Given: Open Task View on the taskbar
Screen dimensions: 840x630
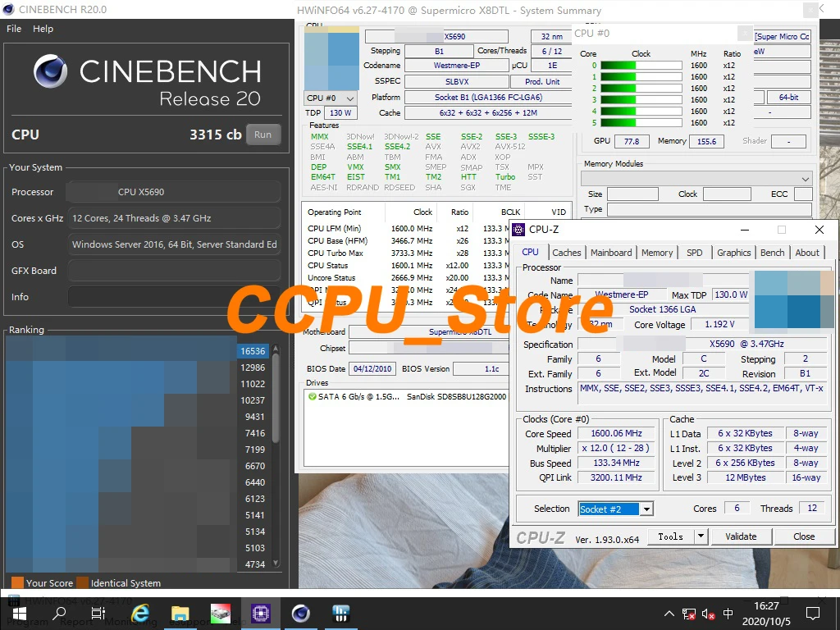Looking at the screenshot, I should pyautogui.click(x=98, y=614).
